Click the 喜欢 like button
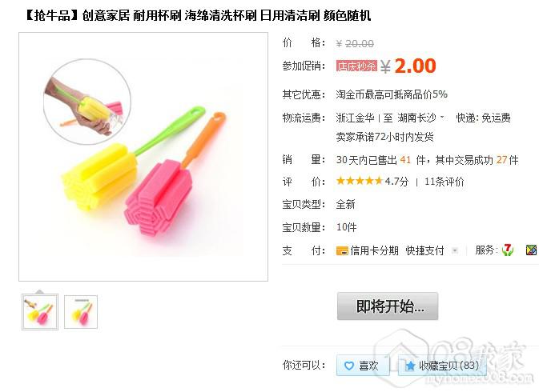 point(363,366)
